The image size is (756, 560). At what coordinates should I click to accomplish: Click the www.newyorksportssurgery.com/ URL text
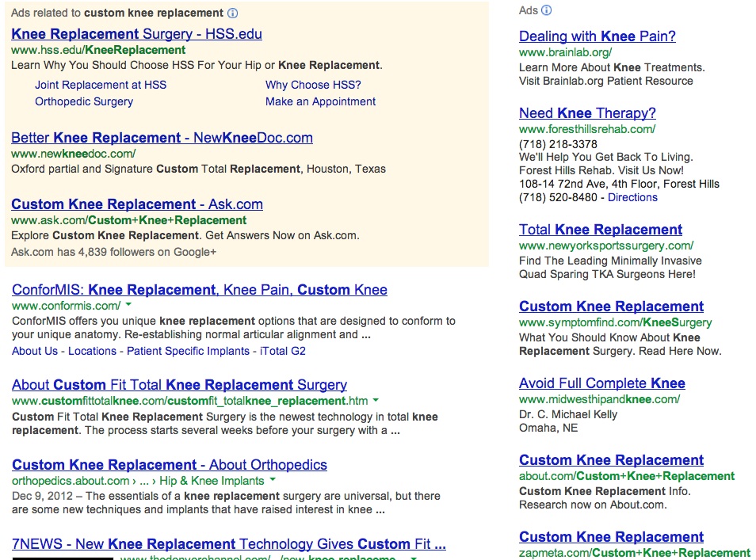click(x=606, y=246)
